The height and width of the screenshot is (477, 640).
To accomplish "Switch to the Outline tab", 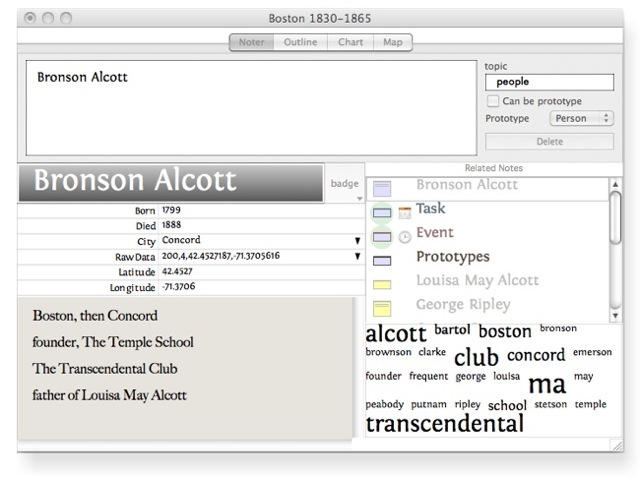I will 300,42.
